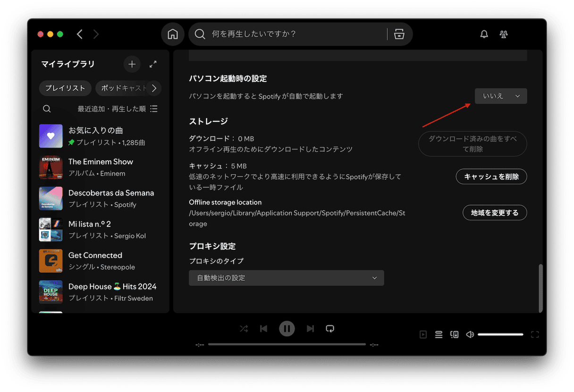
Task: Show more filter chips with the chevron
Action: point(154,88)
